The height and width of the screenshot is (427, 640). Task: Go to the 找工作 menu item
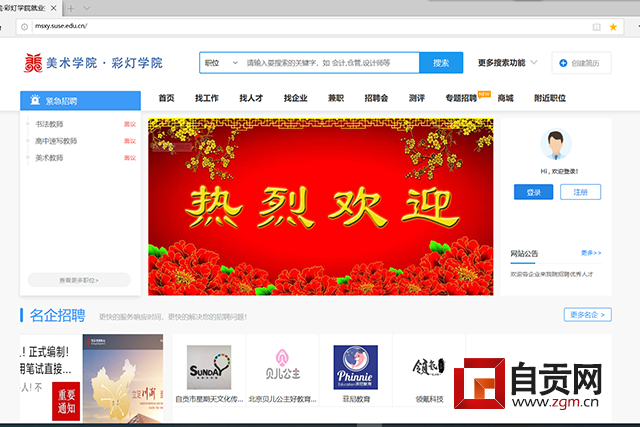[x=207, y=98]
